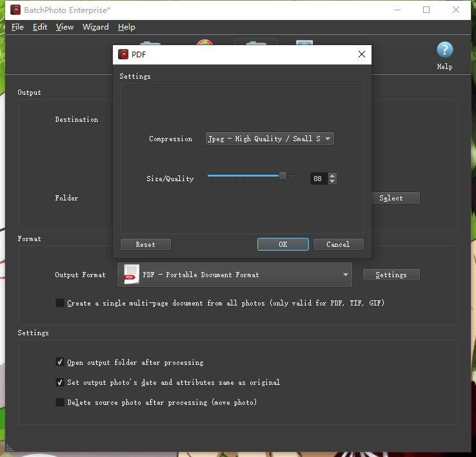Expand the Output Format dropdown
Image resolution: width=476 pixels, height=457 pixels.
pos(235,275)
